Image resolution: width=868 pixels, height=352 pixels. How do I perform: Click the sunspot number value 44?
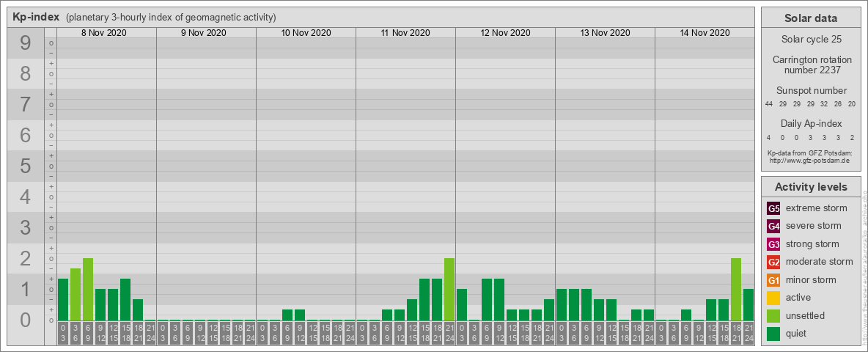pos(769,104)
